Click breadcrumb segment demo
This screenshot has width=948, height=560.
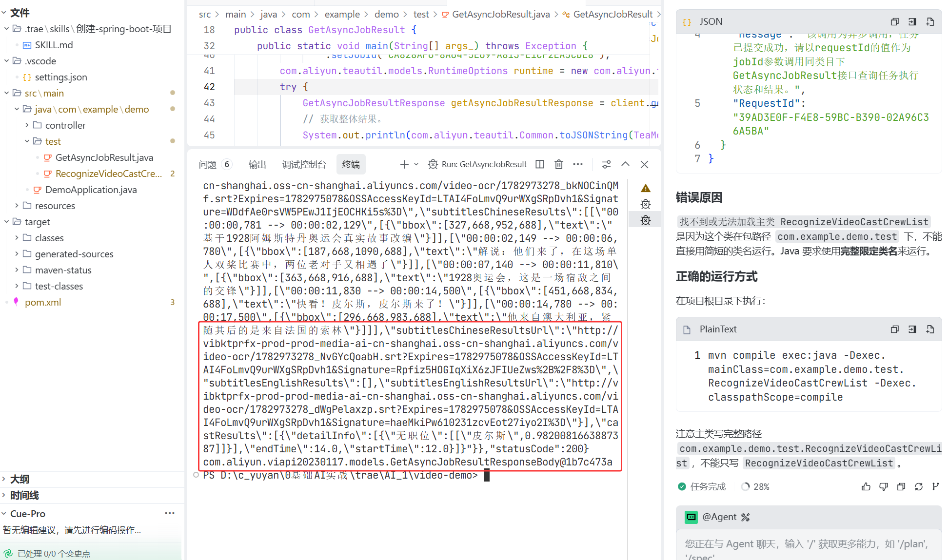(386, 14)
